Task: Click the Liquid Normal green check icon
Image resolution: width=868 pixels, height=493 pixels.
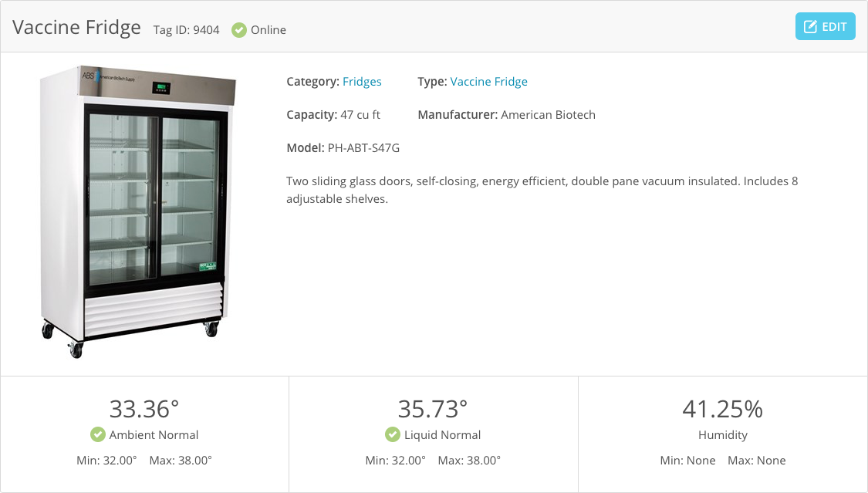Action: (x=393, y=435)
